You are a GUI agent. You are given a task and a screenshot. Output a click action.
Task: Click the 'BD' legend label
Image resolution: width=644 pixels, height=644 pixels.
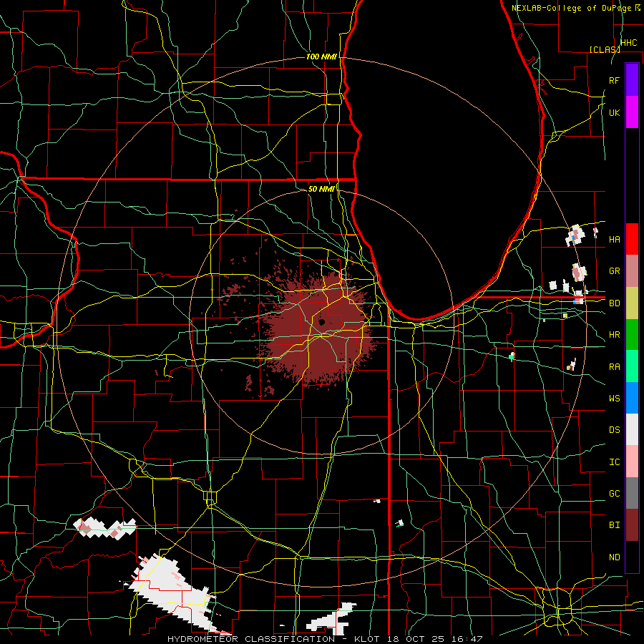[x=614, y=303]
